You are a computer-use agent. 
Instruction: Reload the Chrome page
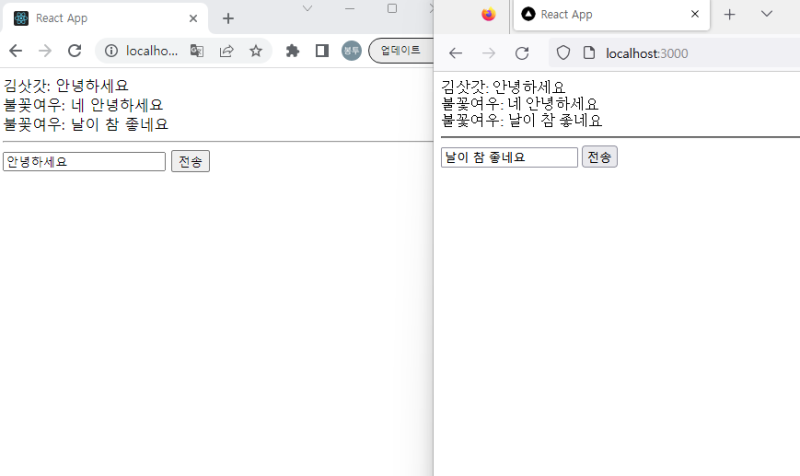(74, 51)
